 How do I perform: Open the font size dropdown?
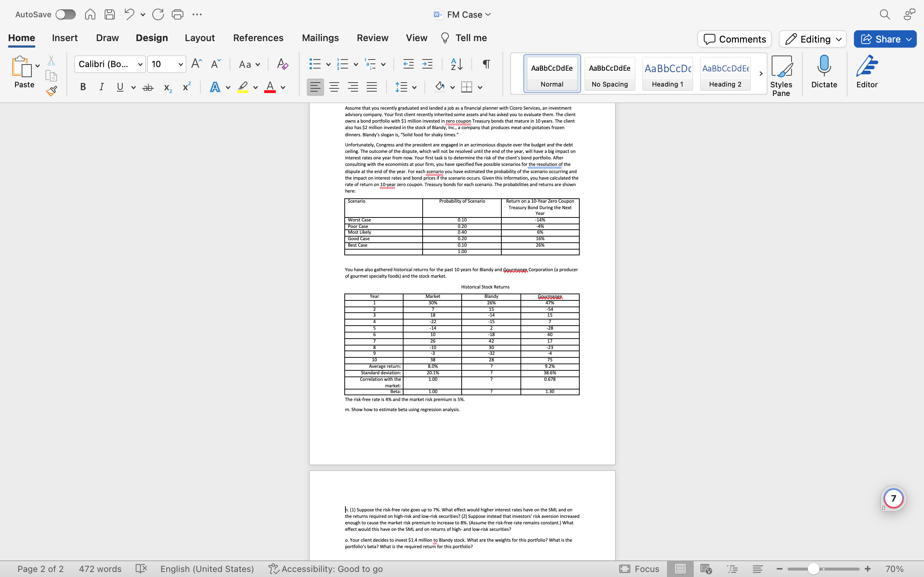[x=180, y=64]
